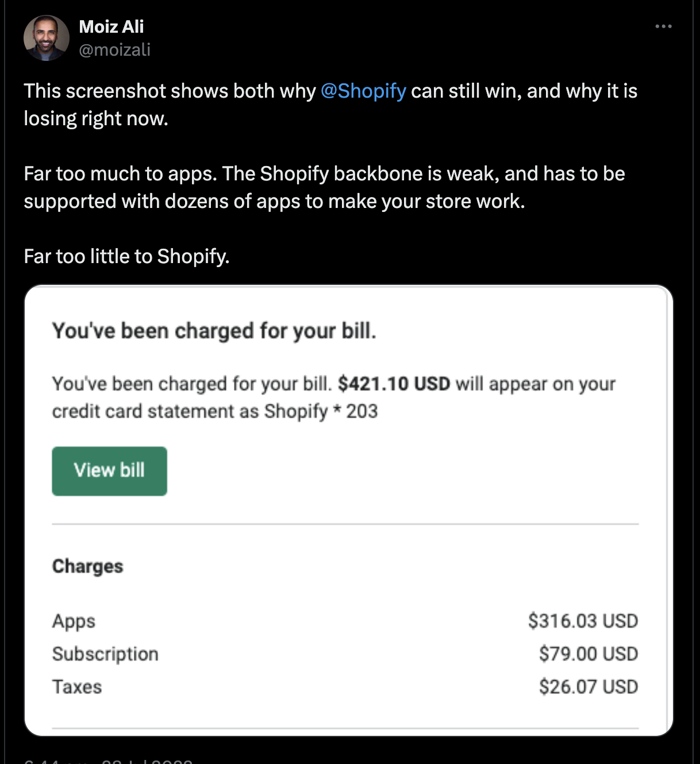The image size is (700, 764).
Task: Select the Taxes charge label
Action: [77, 686]
